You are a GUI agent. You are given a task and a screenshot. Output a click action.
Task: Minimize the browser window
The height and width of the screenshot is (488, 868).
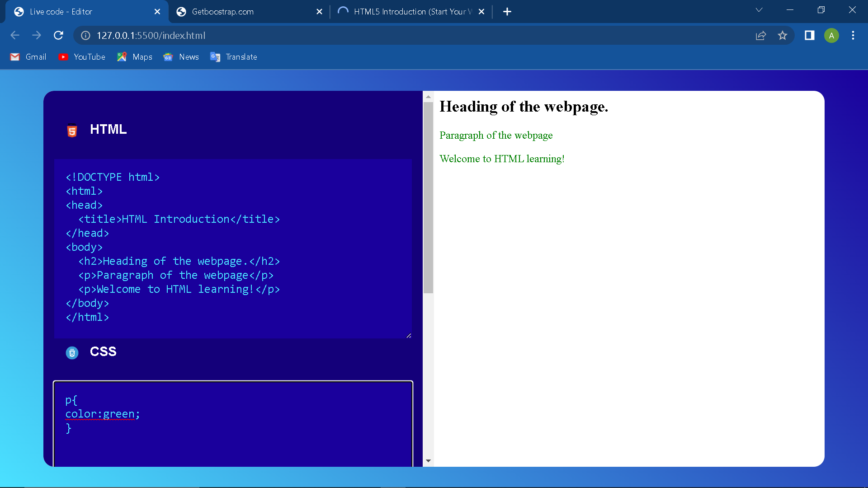pos(790,10)
